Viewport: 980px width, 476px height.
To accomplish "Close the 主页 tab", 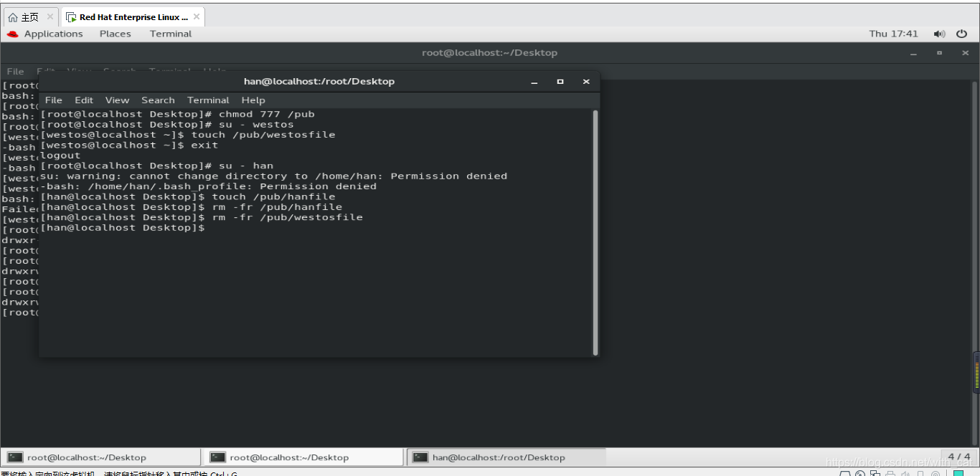I will pos(50,17).
